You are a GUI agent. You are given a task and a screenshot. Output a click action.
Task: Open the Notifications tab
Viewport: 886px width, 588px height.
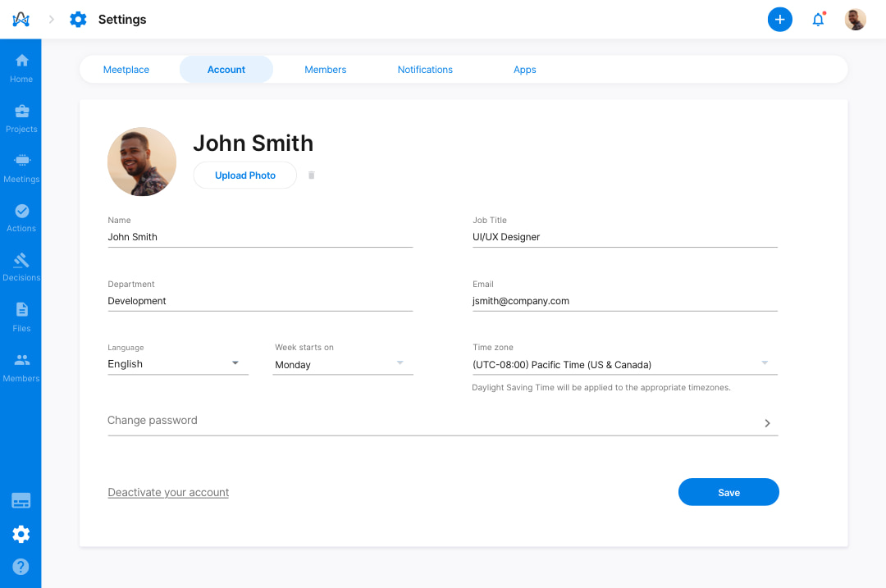point(425,70)
